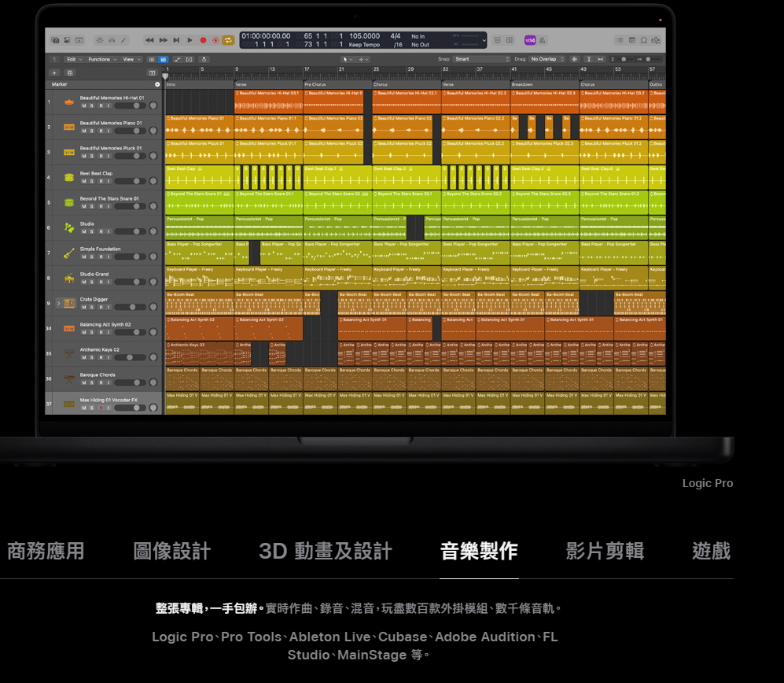Click the Studio Grand piano track icon
This screenshot has height=683, width=784.
[x=69, y=278]
